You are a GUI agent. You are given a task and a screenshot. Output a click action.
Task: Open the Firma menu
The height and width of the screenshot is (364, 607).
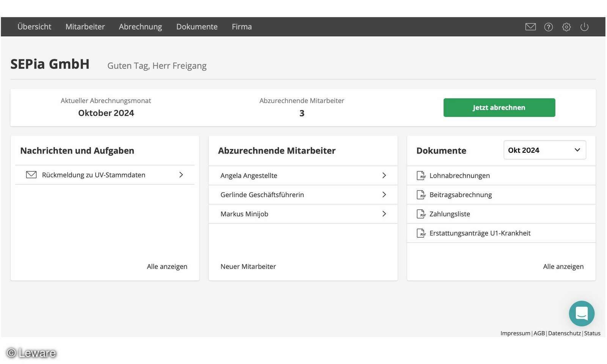tap(242, 27)
